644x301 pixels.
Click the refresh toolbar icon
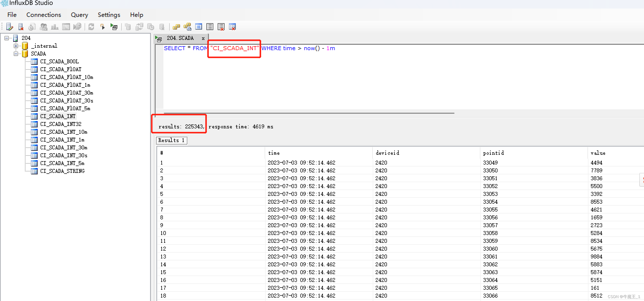pyautogui.click(x=91, y=26)
